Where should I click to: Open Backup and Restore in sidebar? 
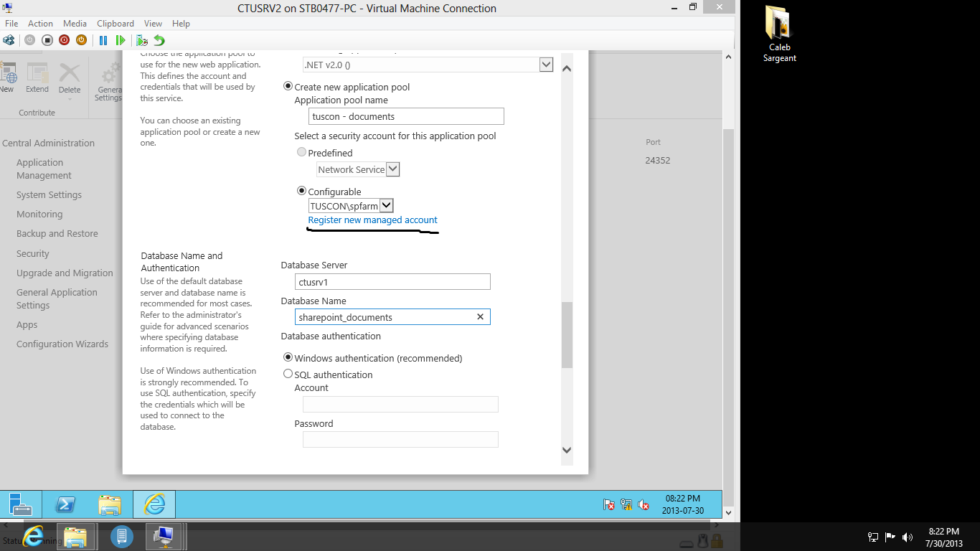click(57, 233)
